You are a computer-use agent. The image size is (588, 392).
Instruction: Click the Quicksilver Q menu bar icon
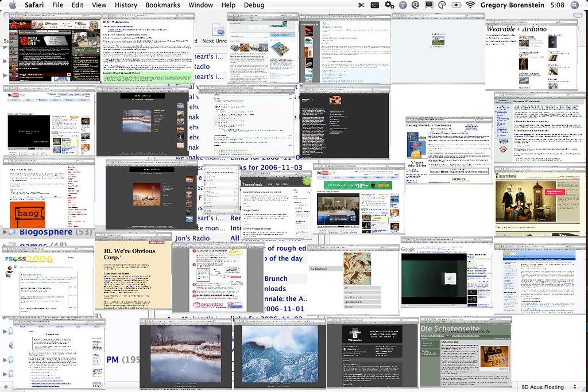click(415, 5)
